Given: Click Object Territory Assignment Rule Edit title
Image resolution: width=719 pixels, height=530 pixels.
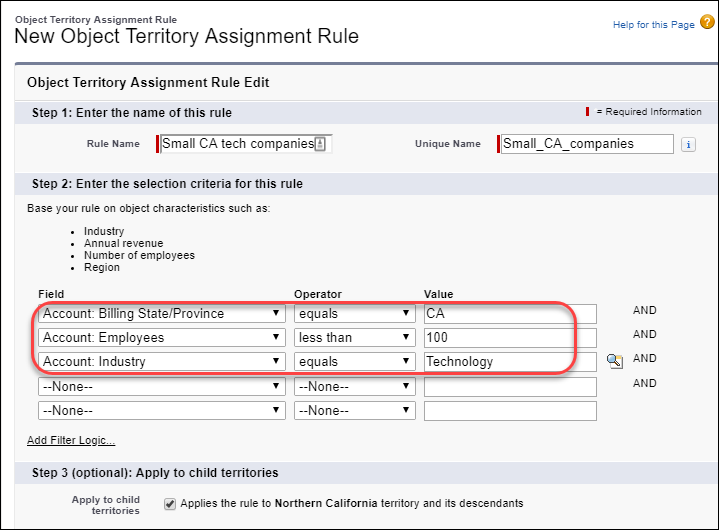Looking at the screenshot, I should click(x=148, y=83).
